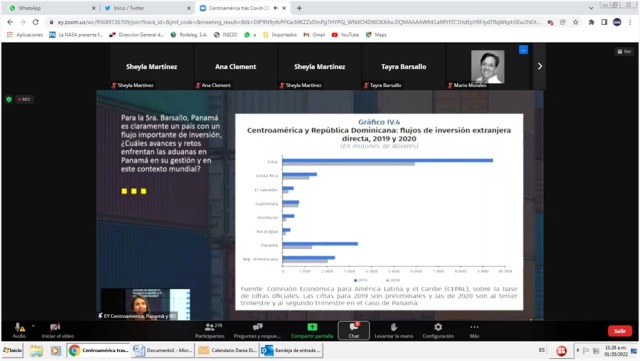Image resolution: width=640 pixels, height=361 pixels.
Task: Bookmark this page with the star icon
Action: [x=576, y=22]
